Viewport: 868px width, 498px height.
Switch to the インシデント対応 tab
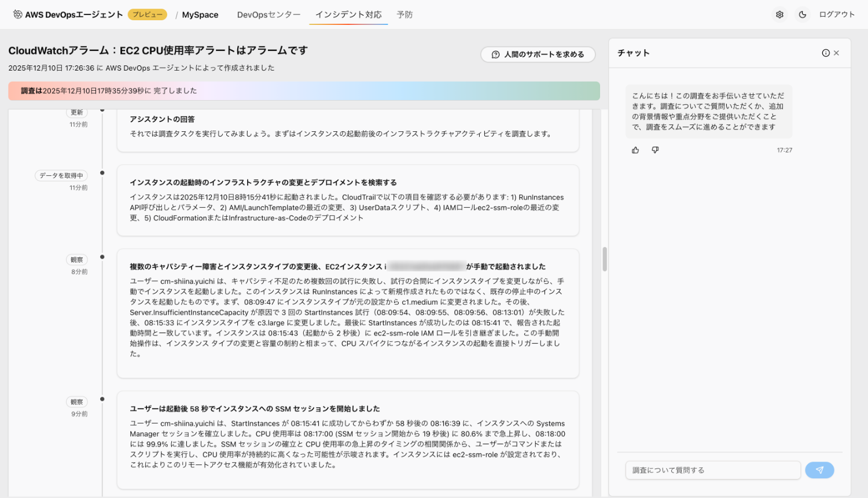pyautogui.click(x=348, y=14)
